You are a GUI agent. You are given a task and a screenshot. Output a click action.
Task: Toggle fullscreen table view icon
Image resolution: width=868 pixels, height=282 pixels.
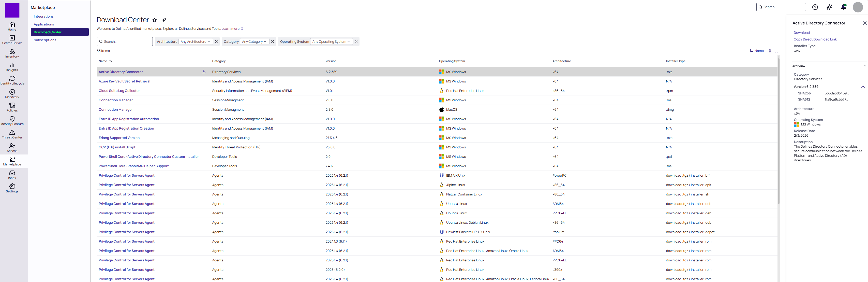(777, 51)
